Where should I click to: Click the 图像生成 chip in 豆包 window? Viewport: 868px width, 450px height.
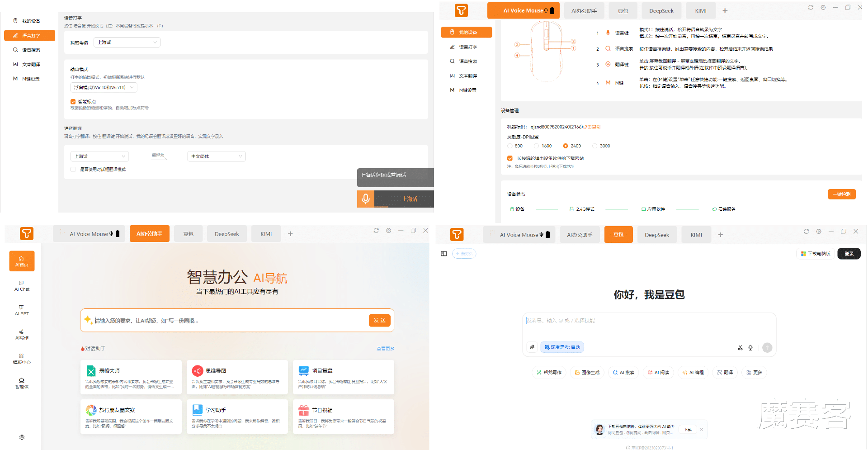click(x=587, y=373)
